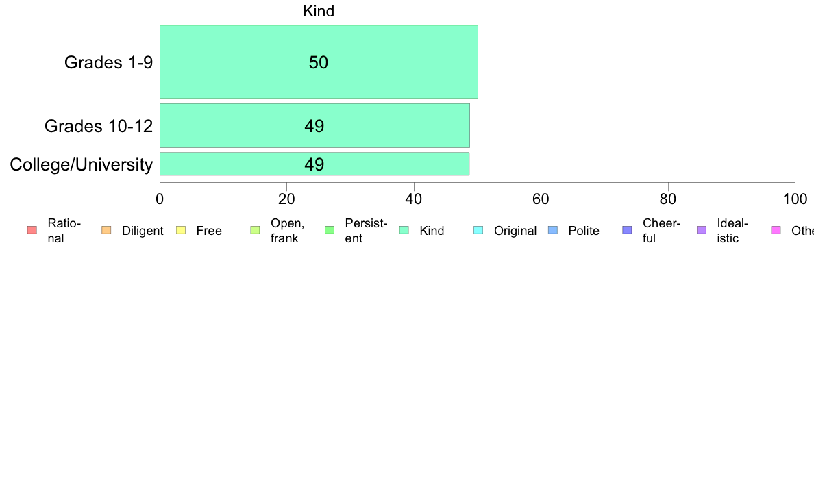Screen dimensions: 814x504
Task: Click the Diligent legend color swatch
Action: coord(106,231)
